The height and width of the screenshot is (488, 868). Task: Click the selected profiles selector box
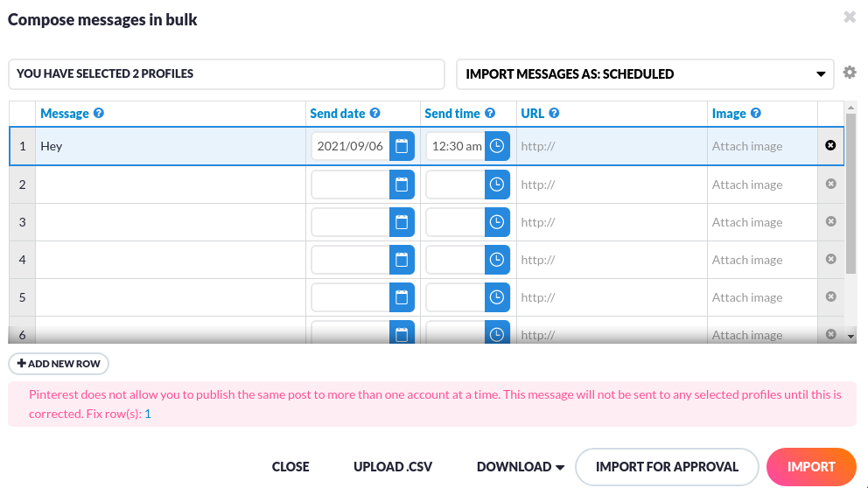227,74
